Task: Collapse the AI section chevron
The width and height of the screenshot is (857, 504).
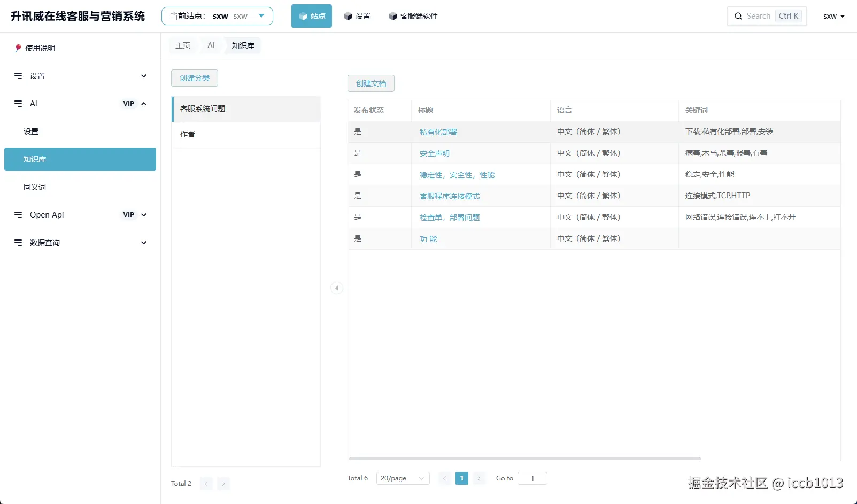Action: (x=144, y=104)
